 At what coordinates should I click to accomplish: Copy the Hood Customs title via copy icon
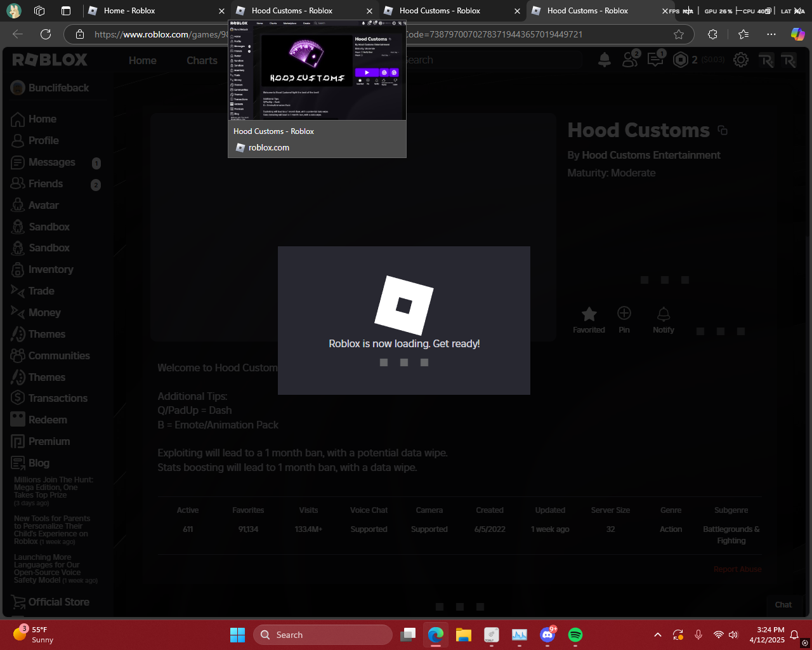coord(723,130)
